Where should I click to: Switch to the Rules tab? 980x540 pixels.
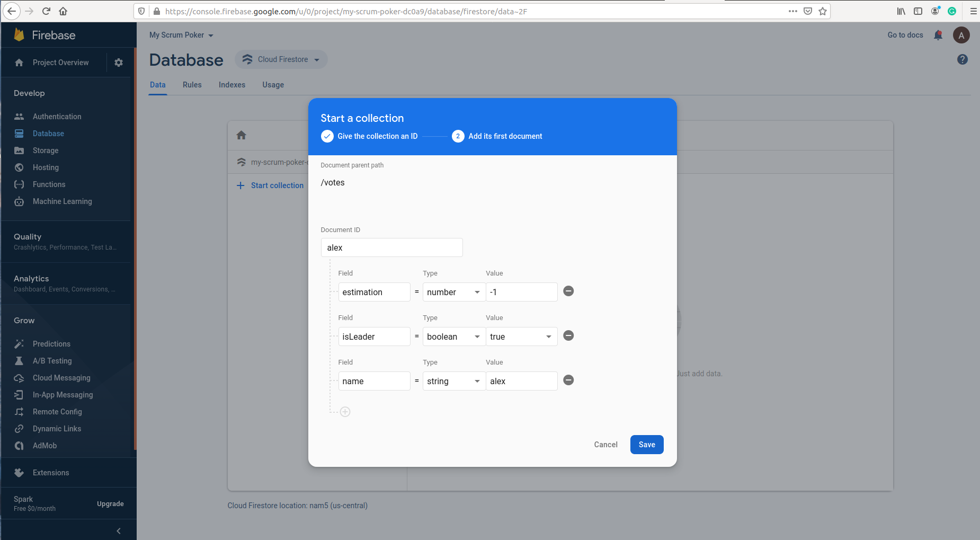[x=192, y=85]
